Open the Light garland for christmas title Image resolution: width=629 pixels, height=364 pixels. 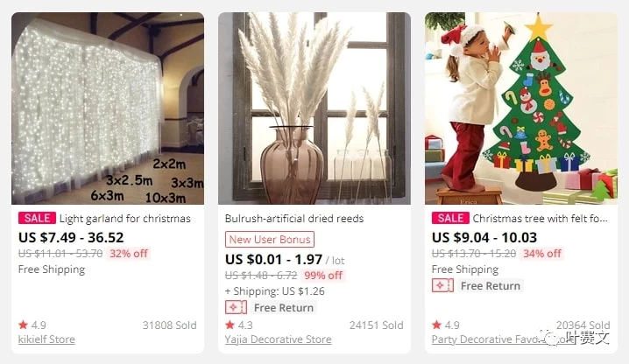point(124,219)
